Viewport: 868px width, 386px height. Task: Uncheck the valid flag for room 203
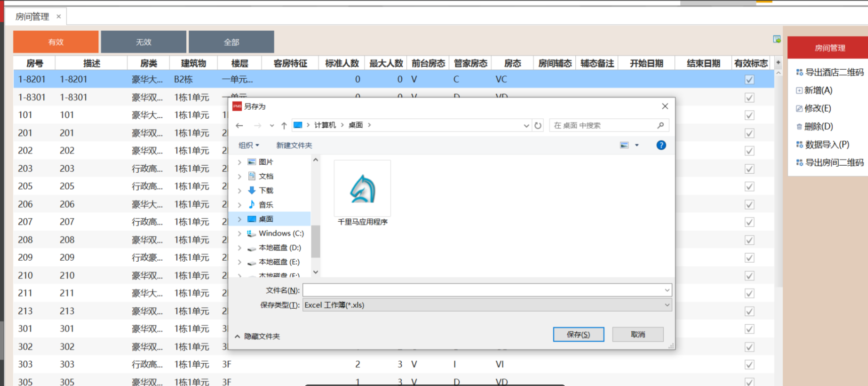tap(749, 169)
